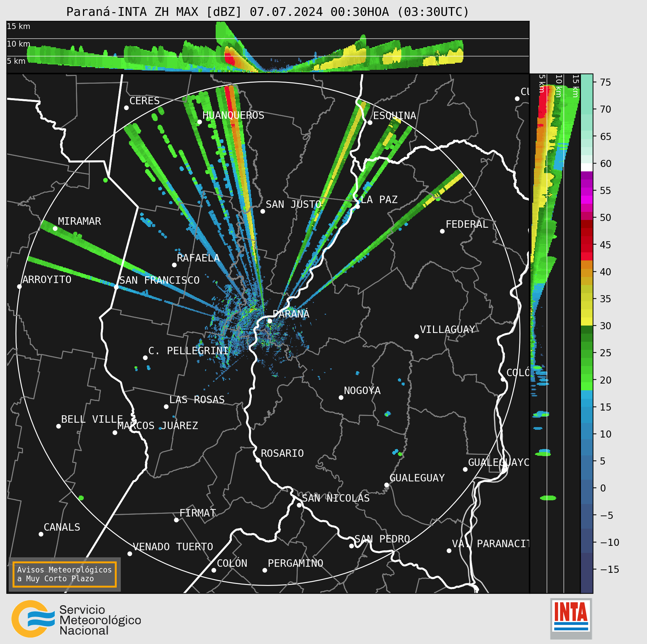Screen dimensions: 647x644
Task: Click the ESQUINA city label
Action: pyautogui.click(x=395, y=116)
